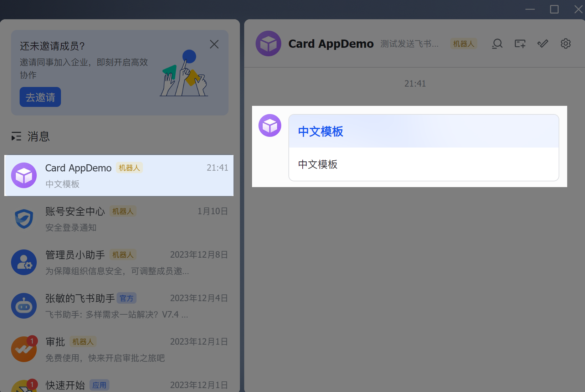Click the 中文模板 card title
585x392 pixels.
[320, 131]
